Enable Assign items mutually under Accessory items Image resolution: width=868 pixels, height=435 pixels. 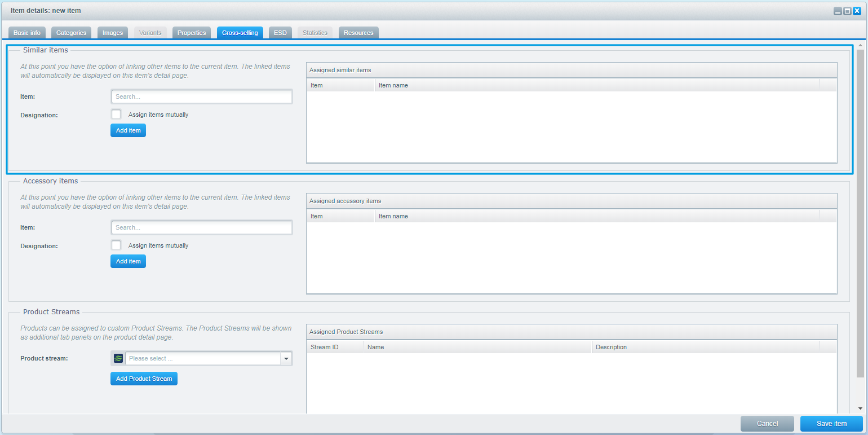(x=116, y=245)
